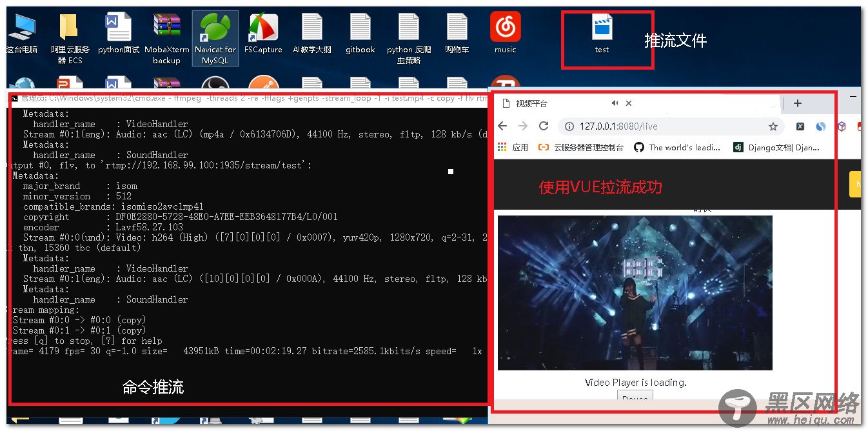This screenshot has height=431, width=868.
Task: Launch the NetEase music app icon
Action: pos(505,34)
